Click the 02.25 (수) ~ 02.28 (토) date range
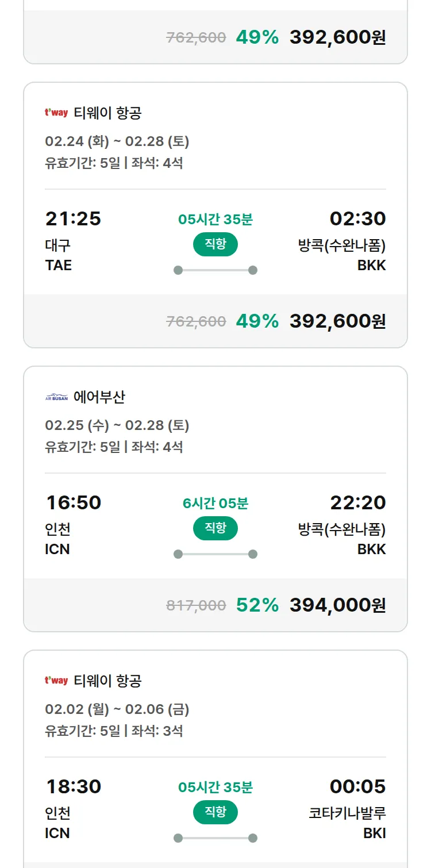This screenshot has height=868, width=431. point(117,425)
